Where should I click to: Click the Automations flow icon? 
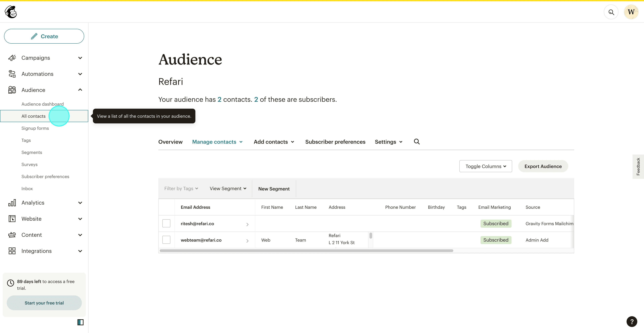[12, 74]
